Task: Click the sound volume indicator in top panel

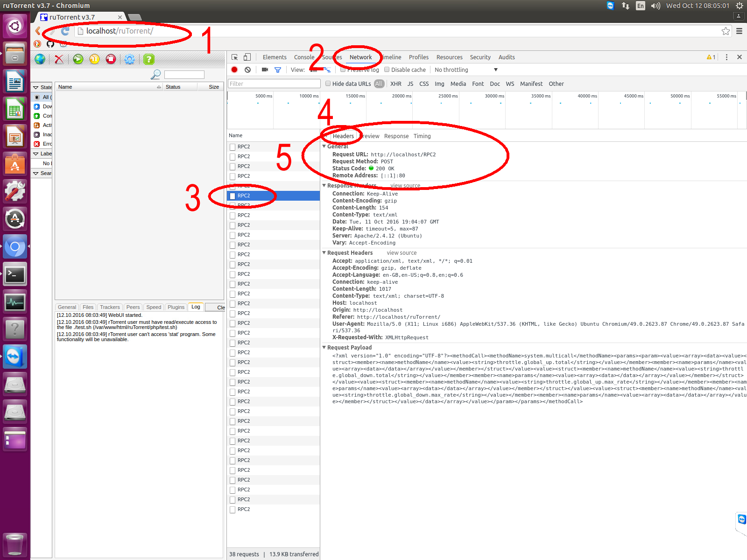Action: pyautogui.click(x=655, y=6)
